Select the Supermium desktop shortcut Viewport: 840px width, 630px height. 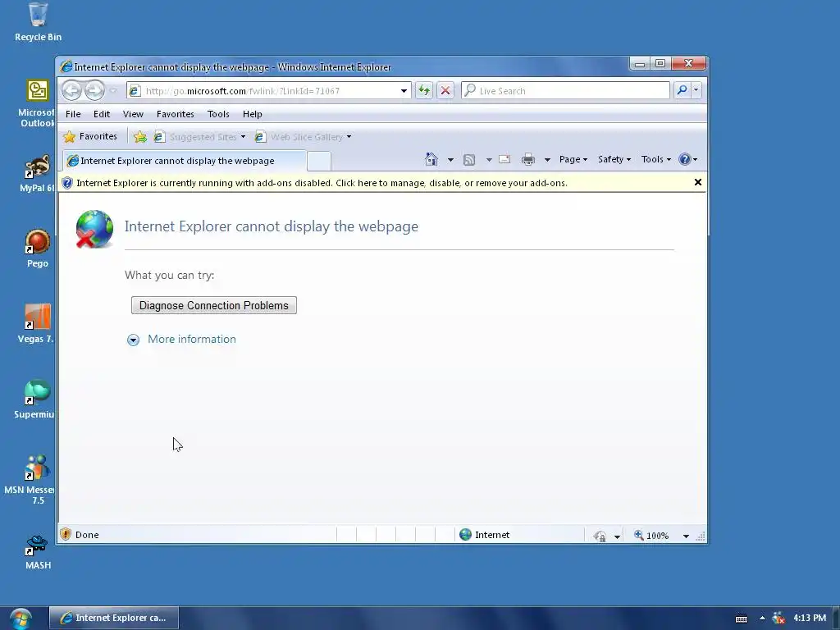tap(34, 399)
